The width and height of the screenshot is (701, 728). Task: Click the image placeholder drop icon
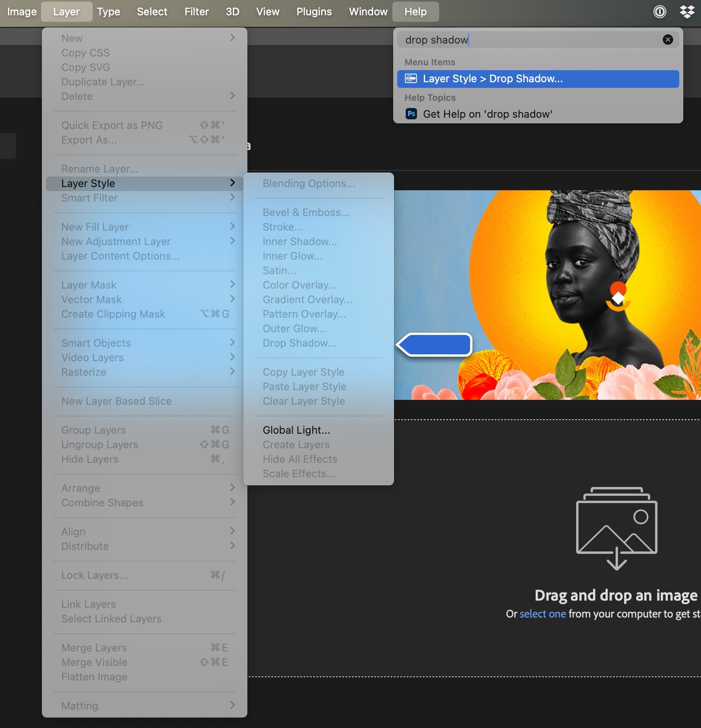pyautogui.click(x=616, y=528)
